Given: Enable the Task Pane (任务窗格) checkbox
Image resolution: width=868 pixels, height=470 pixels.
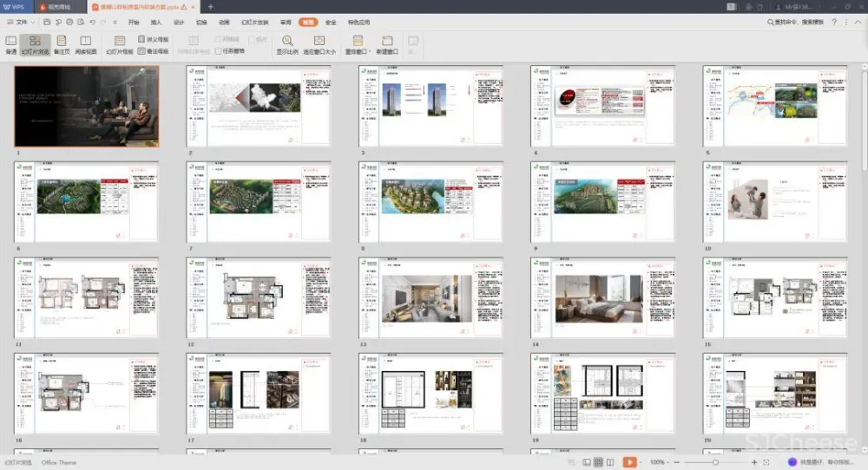Looking at the screenshot, I should 219,51.
